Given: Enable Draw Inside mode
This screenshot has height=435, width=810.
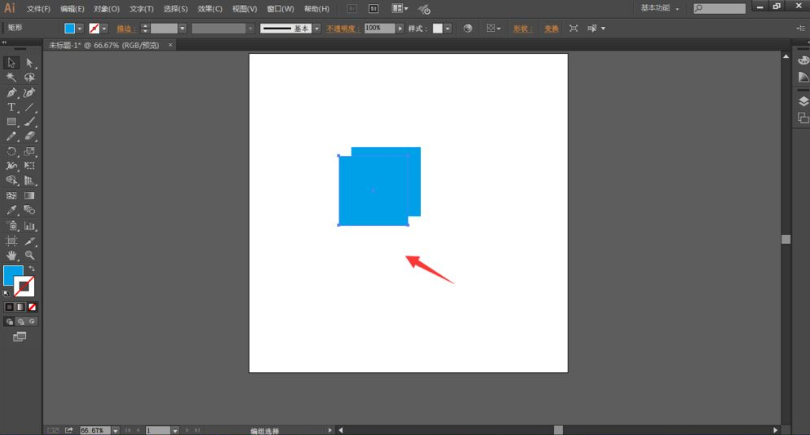Looking at the screenshot, I should point(32,321).
